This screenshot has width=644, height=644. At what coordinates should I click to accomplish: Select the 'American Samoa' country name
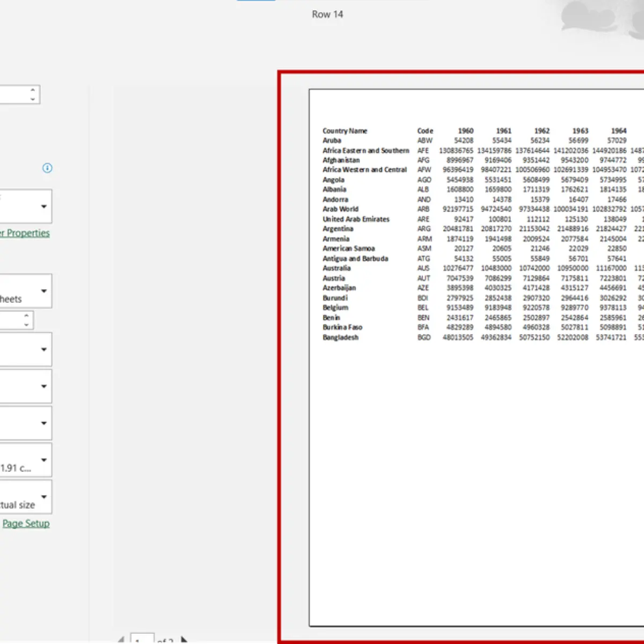coord(348,248)
